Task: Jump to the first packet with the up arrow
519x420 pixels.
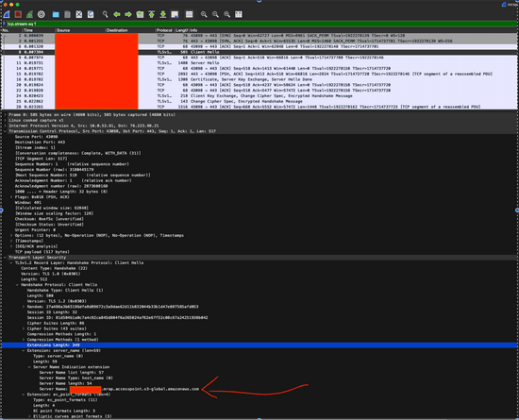Action: (152, 14)
